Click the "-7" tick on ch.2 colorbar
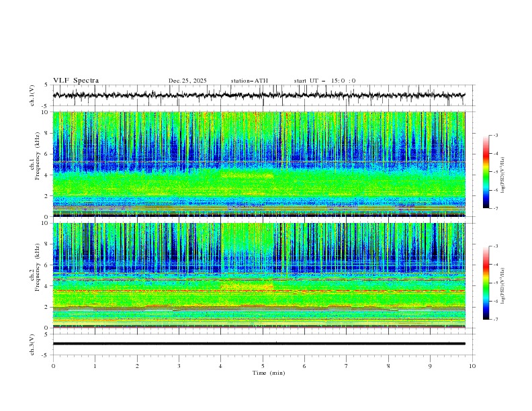The height and width of the screenshot is (411, 532). click(495, 320)
